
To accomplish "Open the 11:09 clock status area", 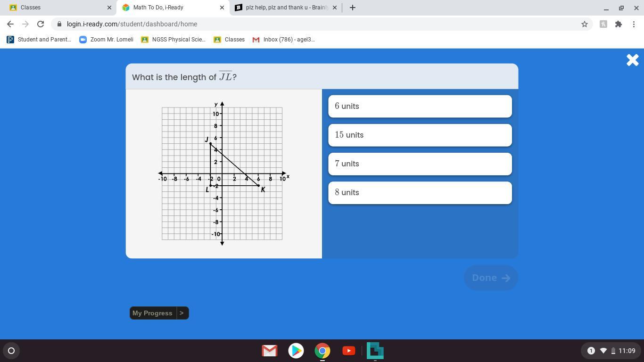I will pos(627,351).
